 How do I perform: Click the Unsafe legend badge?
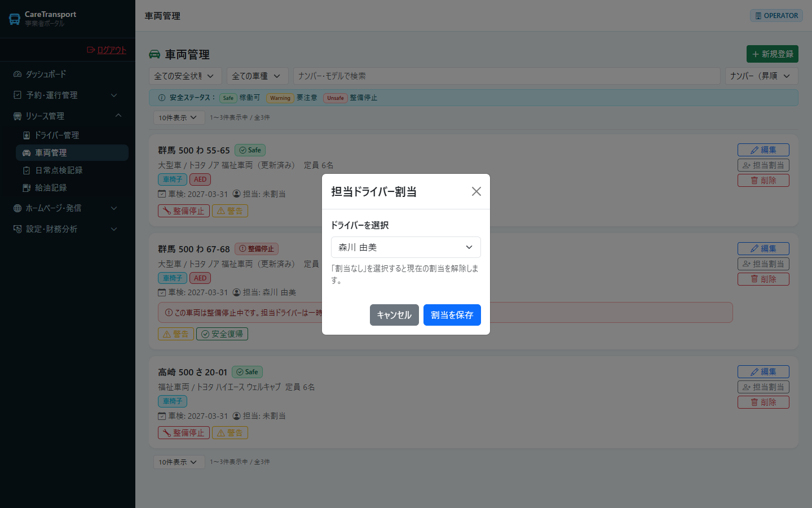tap(336, 98)
